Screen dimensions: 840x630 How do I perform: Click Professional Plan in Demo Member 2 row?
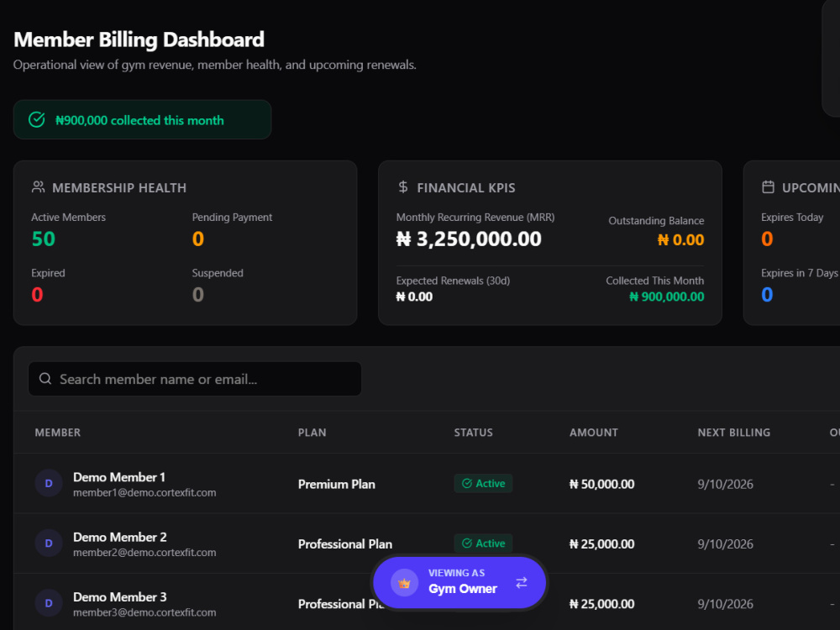point(345,543)
